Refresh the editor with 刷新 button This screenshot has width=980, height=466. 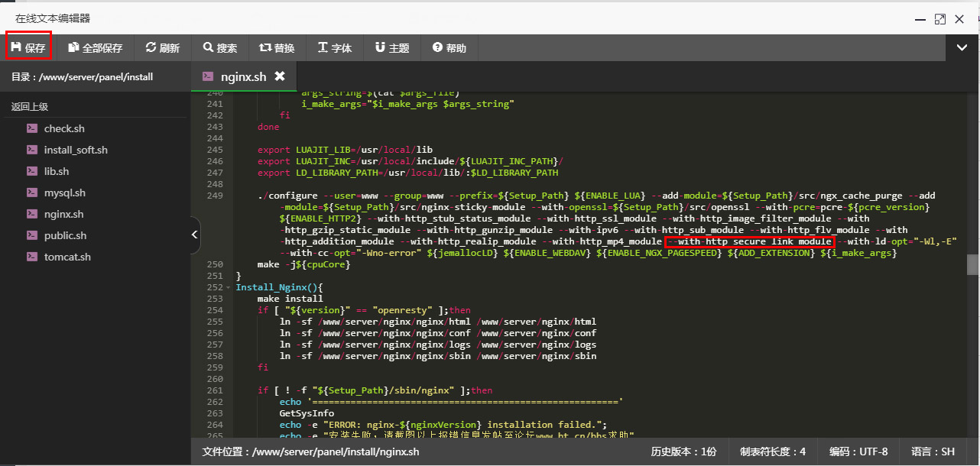[x=163, y=47]
